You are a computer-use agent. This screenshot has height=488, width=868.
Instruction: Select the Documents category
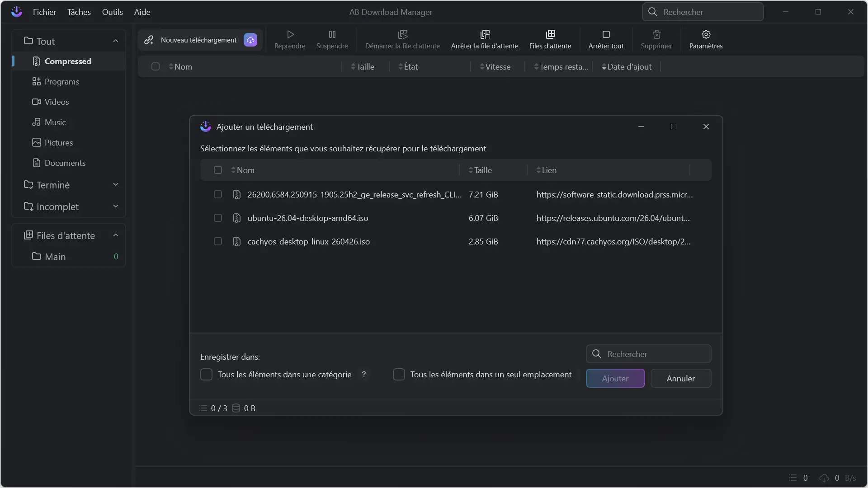click(69, 163)
